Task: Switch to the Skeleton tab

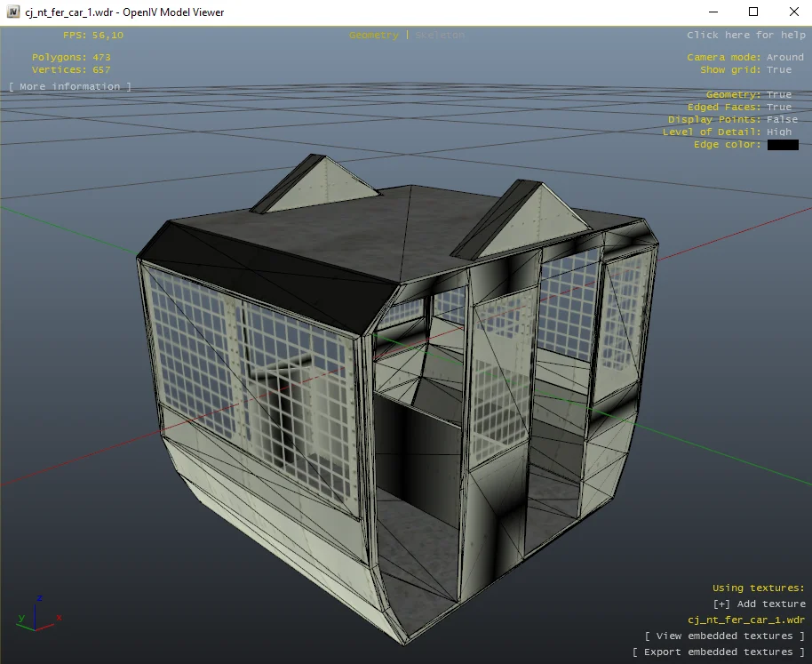Action: [x=440, y=36]
